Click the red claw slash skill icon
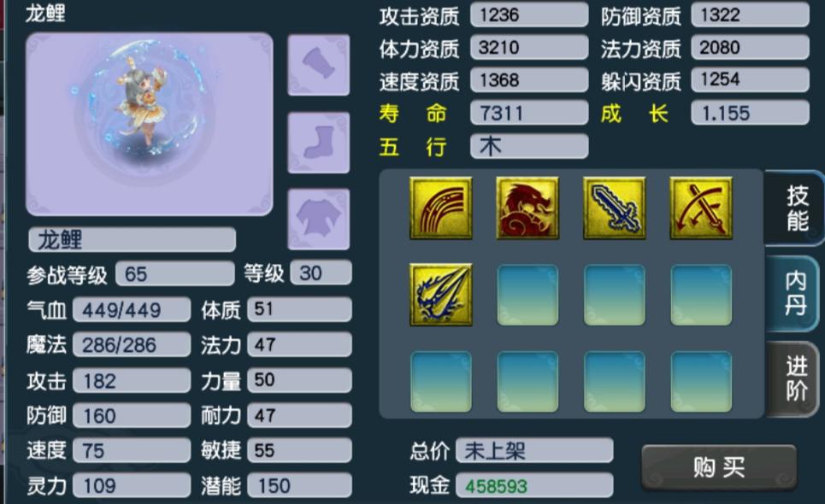The height and width of the screenshot is (504, 825). (441, 208)
